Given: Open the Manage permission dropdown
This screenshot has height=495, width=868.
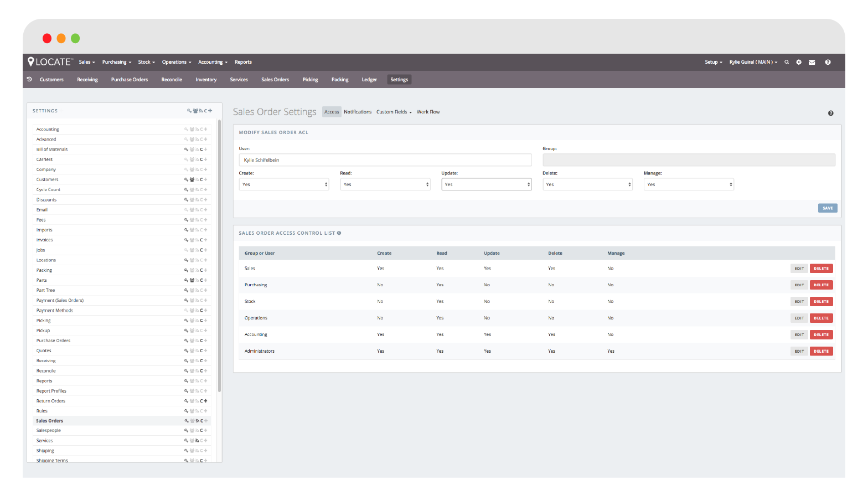Looking at the screenshot, I should coord(689,184).
